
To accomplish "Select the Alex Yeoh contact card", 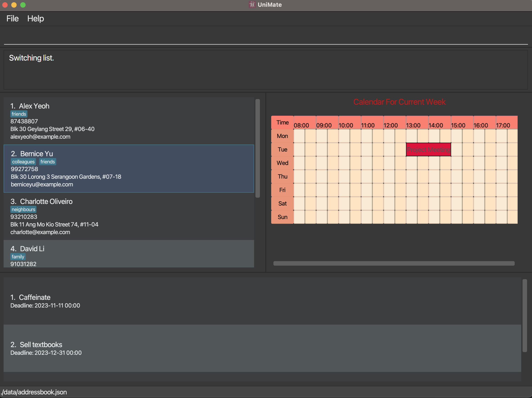I will coord(129,121).
